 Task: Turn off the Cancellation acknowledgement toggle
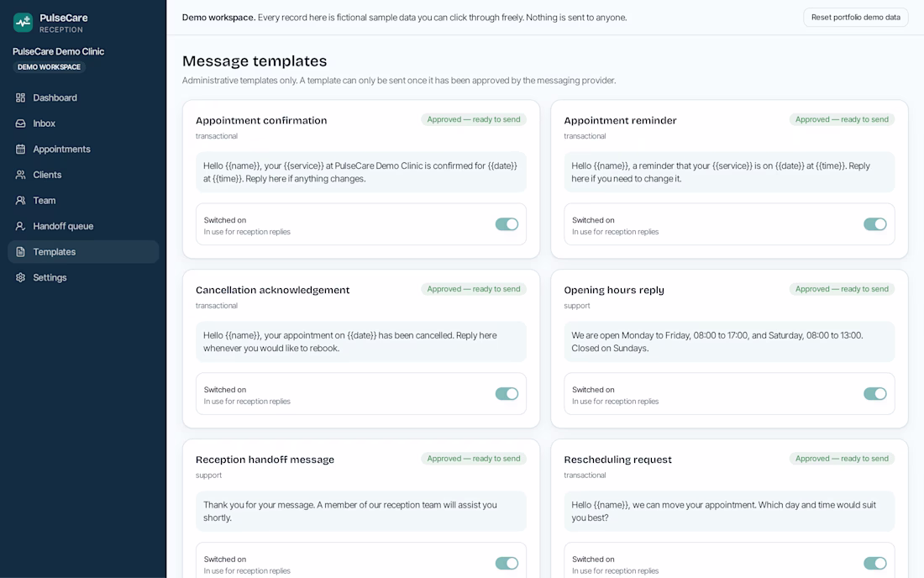click(507, 393)
